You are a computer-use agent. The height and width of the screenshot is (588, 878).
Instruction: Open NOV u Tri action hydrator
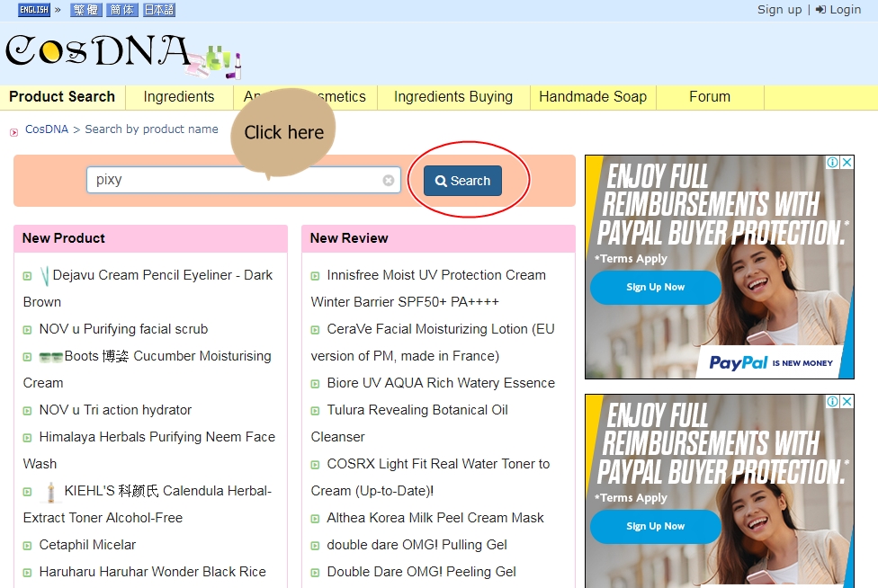click(x=115, y=410)
